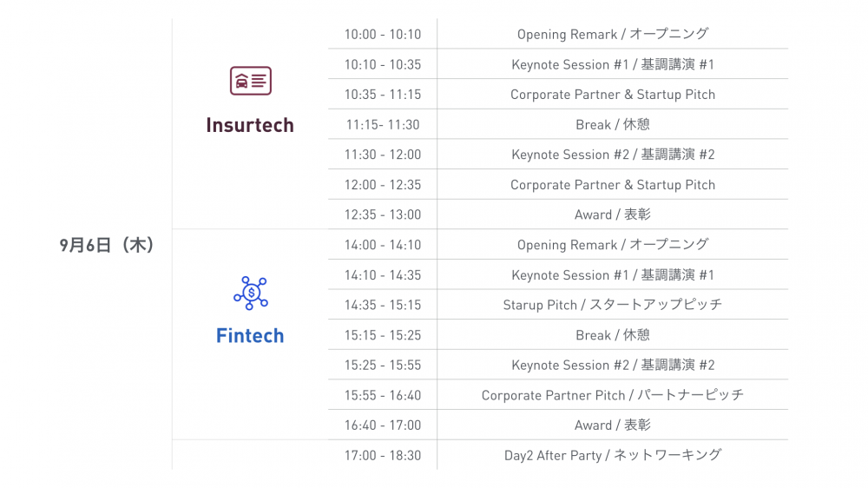This screenshot has width=868, height=488.
Task: Click the 16:40 - 17:00 Award row
Action: click(x=558, y=425)
